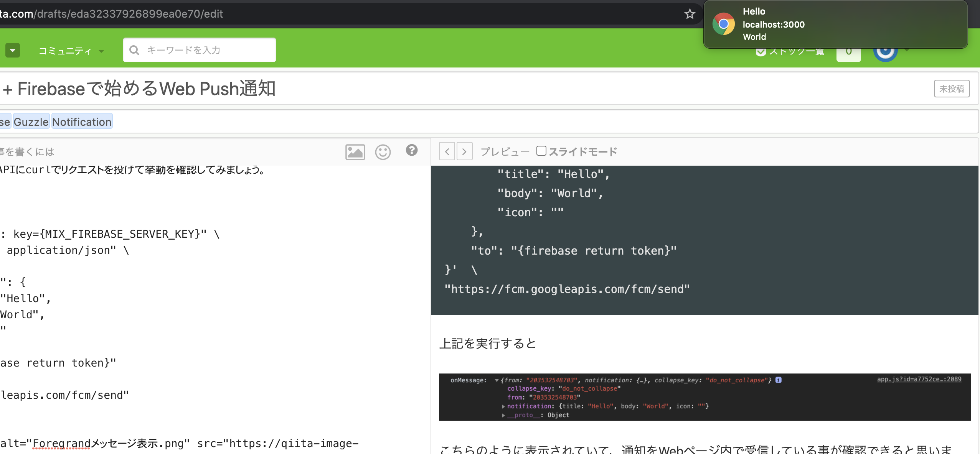Open the green dropdown arrow button in header
This screenshot has height=454, width=980.
(13, 50)
